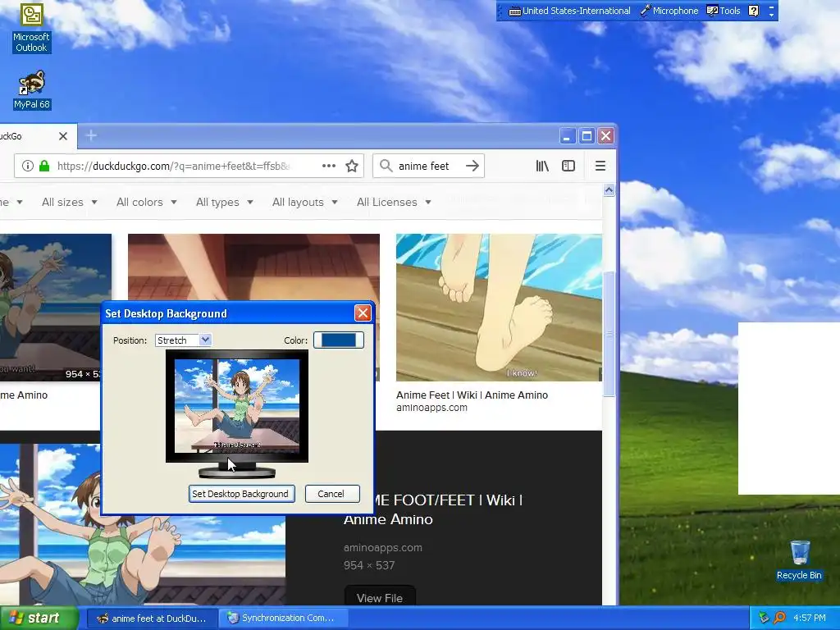Open Tools in the language bar

point(724,11)
